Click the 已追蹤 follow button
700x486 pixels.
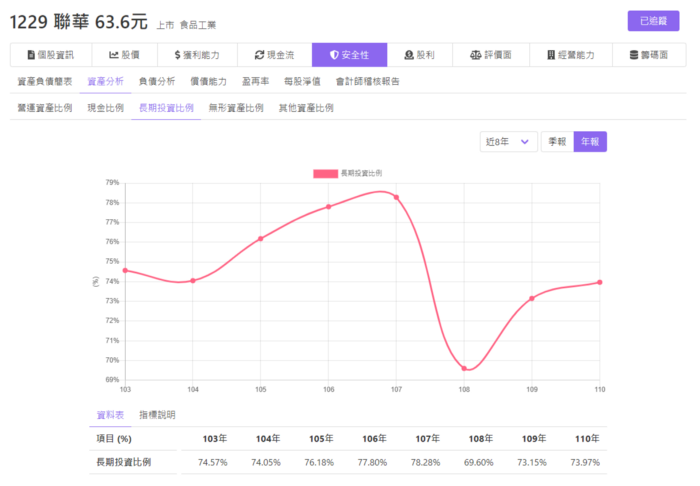click(654, 21)
